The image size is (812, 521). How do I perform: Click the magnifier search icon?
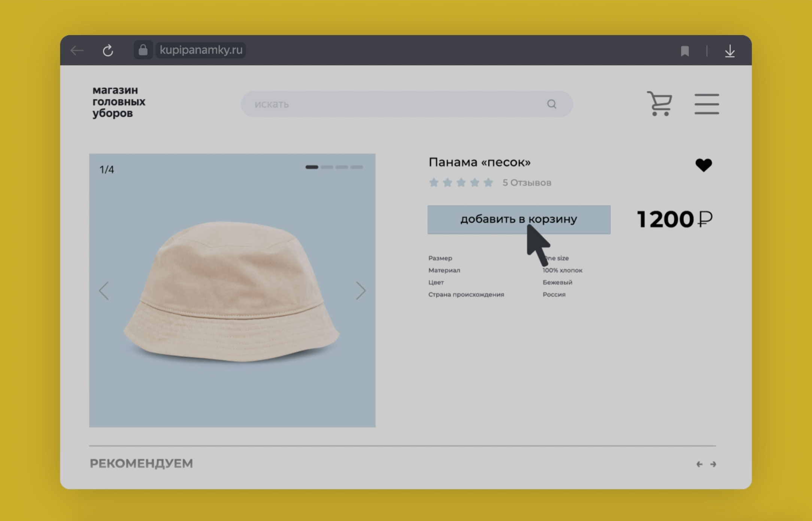(x=551, y=104)
